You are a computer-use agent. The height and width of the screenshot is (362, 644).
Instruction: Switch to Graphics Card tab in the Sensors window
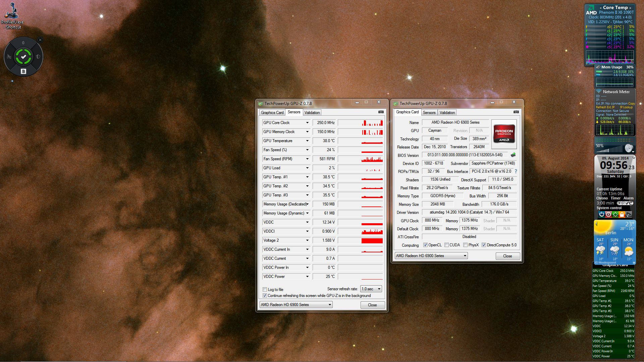click(272, 113)
